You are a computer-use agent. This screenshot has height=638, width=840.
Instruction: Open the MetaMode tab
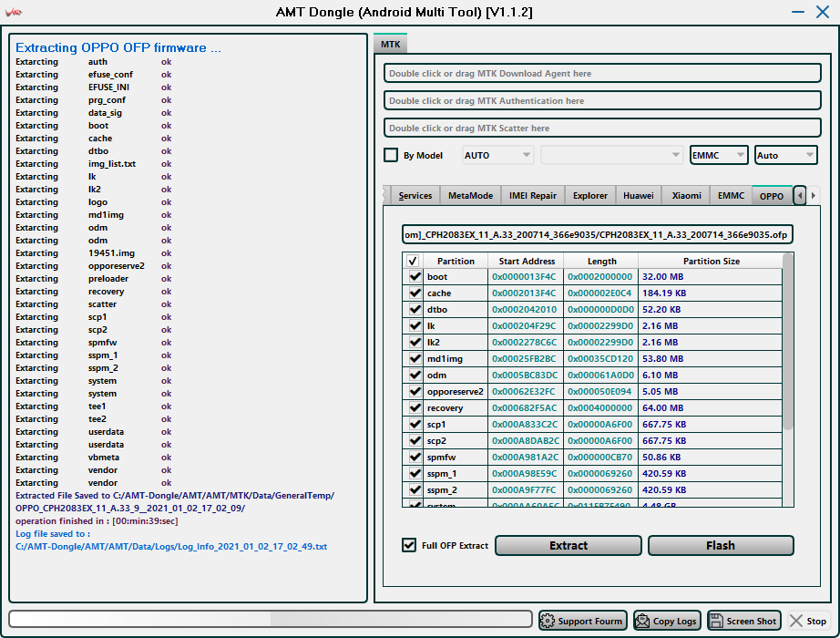click(x=470, y=196)
